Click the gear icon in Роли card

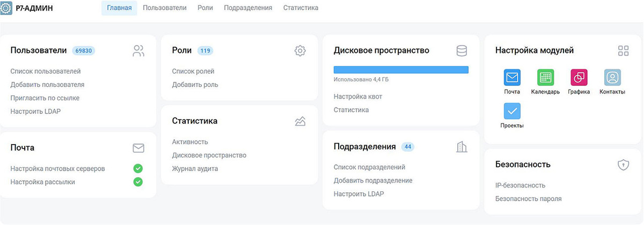coord(300,51)
